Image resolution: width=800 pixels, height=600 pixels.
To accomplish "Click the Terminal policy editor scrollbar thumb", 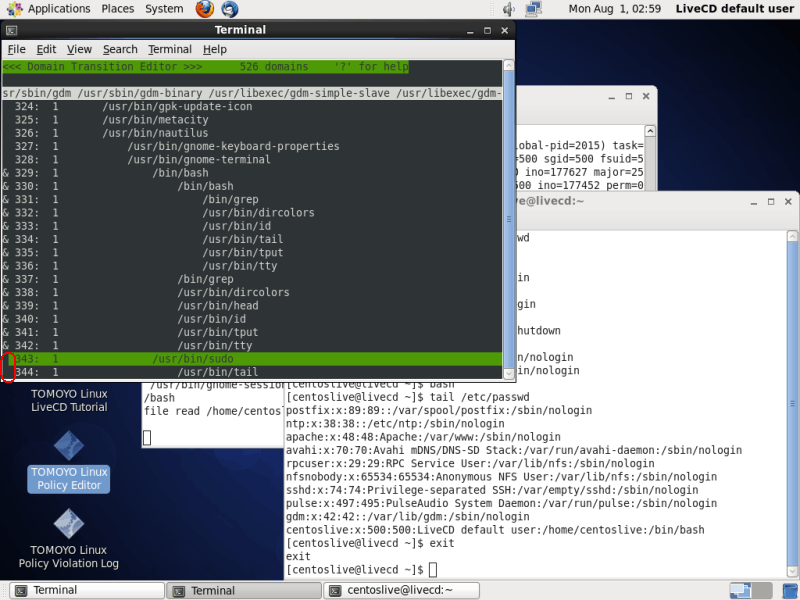I will pyautogui.click(x=508, y=218).
